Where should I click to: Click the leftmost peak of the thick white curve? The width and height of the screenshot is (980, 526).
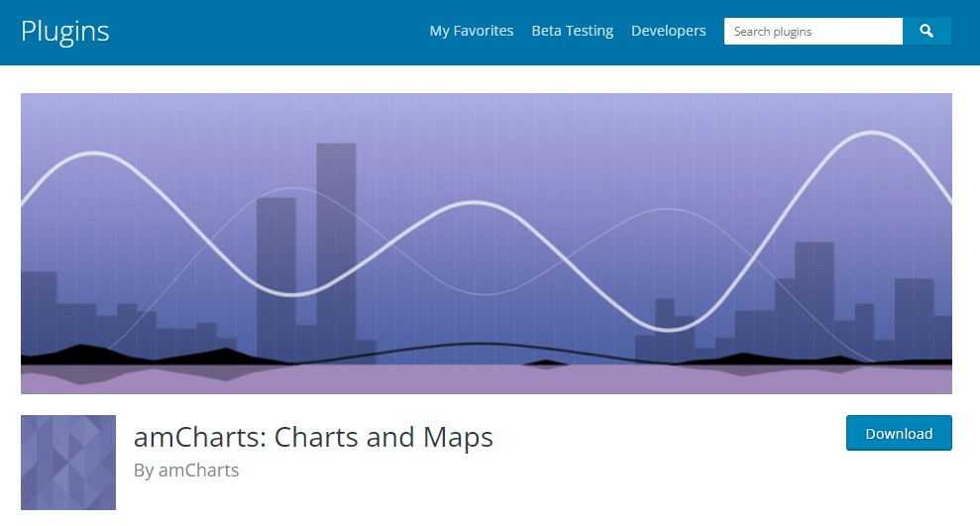tap(94, 154)
